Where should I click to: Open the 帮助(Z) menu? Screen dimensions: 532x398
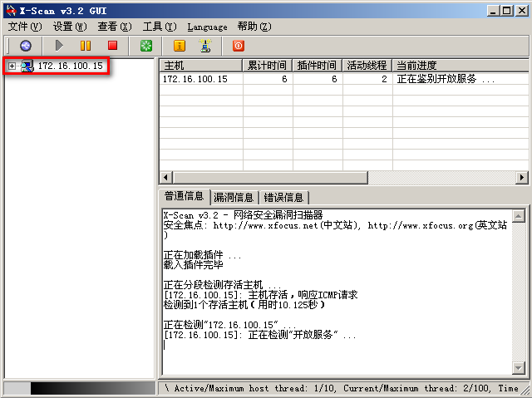(x=254, y=27)
